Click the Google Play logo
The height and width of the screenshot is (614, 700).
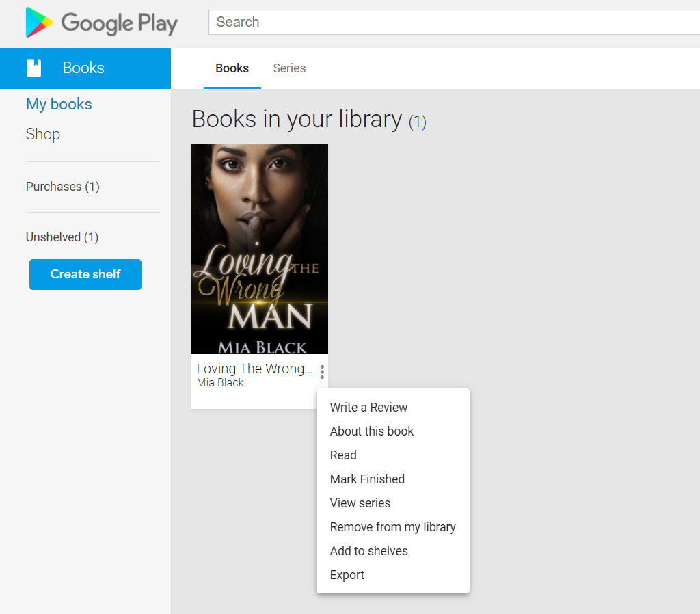tap(102, 23)
